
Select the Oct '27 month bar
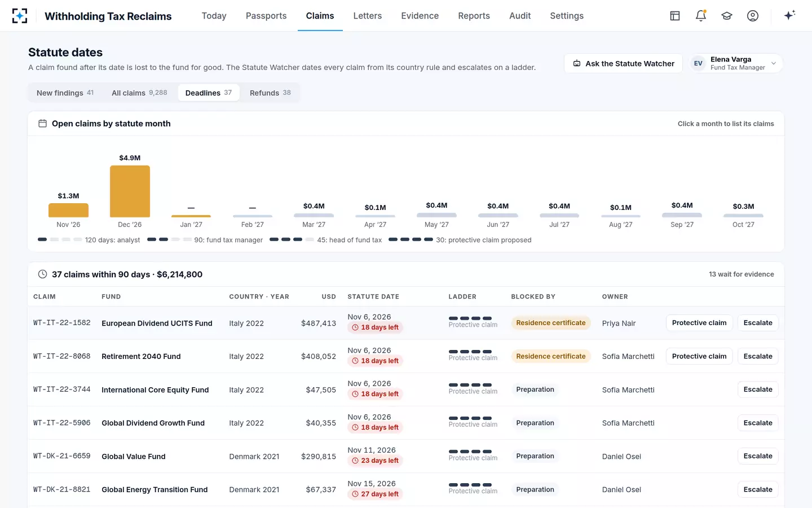[743, 216]
